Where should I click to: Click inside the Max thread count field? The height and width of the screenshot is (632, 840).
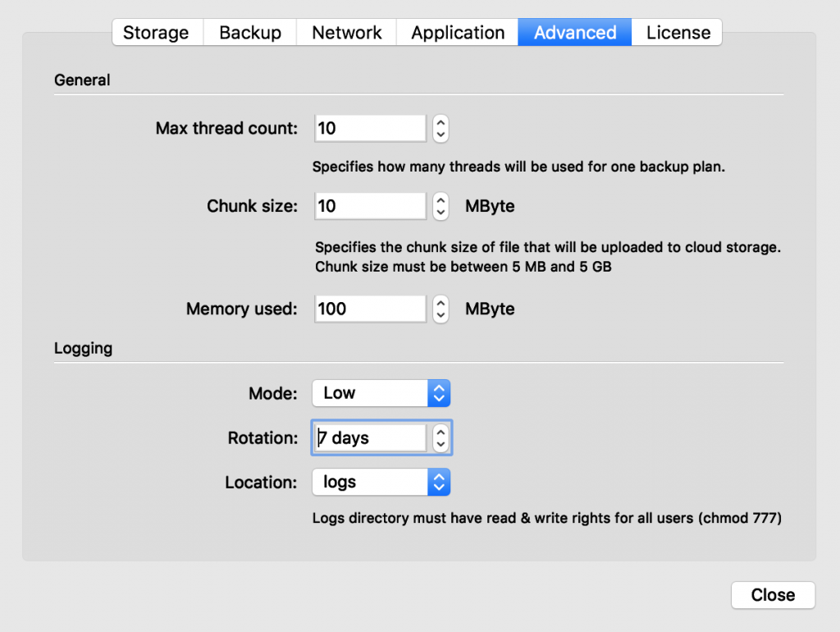(369, 128)
